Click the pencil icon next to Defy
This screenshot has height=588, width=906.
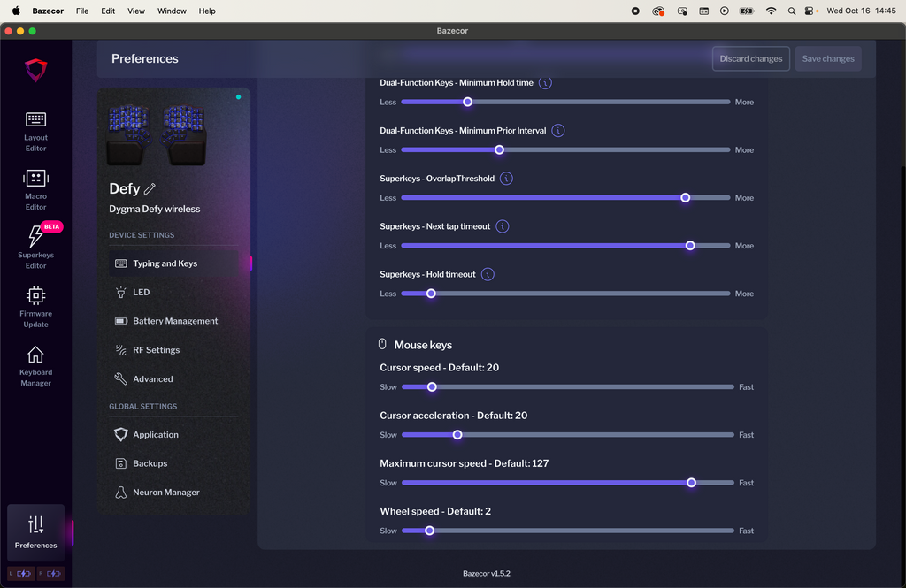click(x=150, y=188)
